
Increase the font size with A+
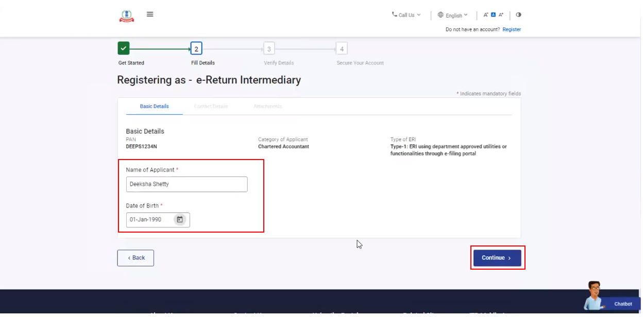click(501, 15)
